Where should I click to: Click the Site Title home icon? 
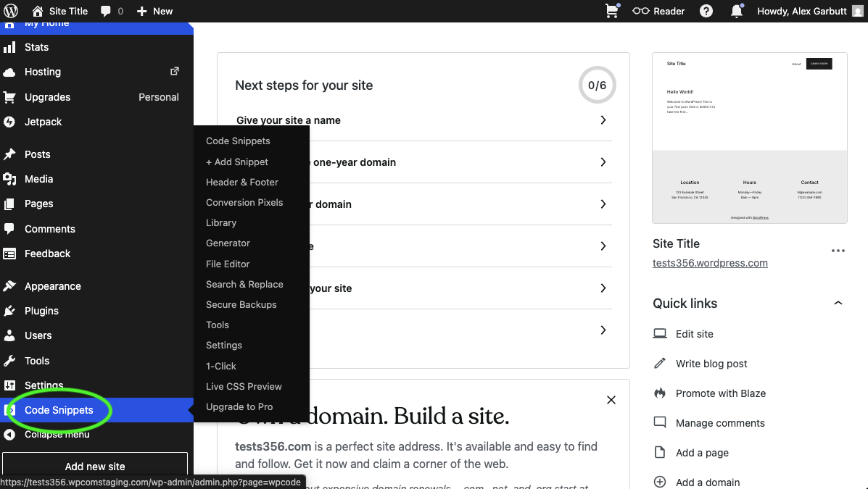click(x=38, y=11)
